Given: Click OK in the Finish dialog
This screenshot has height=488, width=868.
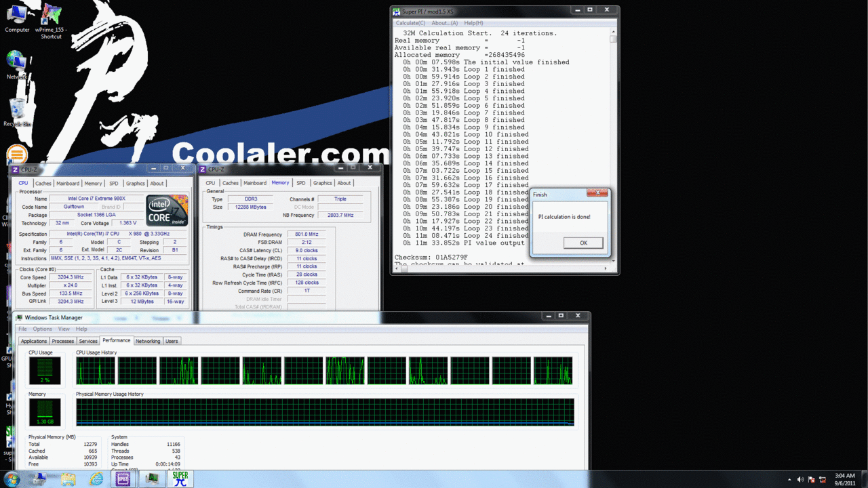Looking at the screenshot, I should pyautogui.click(x=583, y=243).
